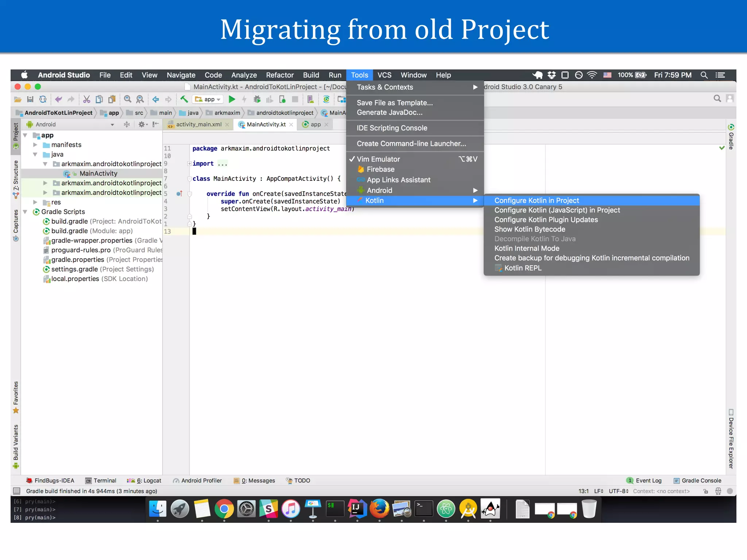Toggle Vim Emulator in Tools menu
747x560 pixels.
[x=415, y=159]
